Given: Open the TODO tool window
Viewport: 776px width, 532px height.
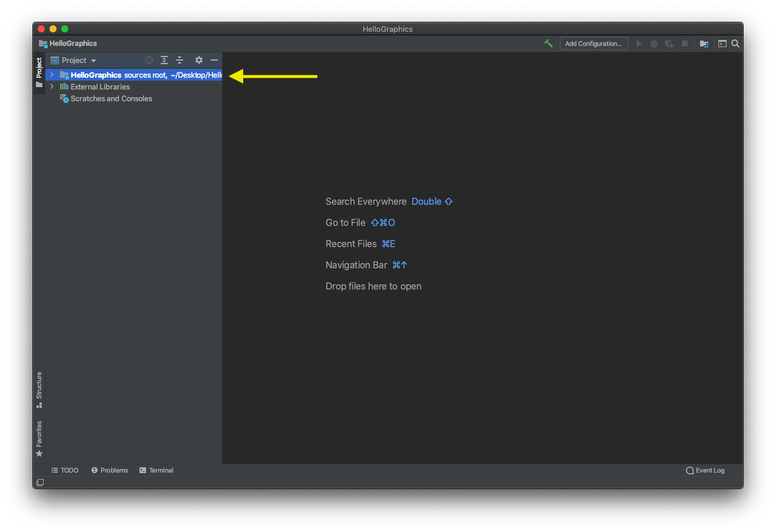Looking at the screenshot, I should tap(65, 470).
